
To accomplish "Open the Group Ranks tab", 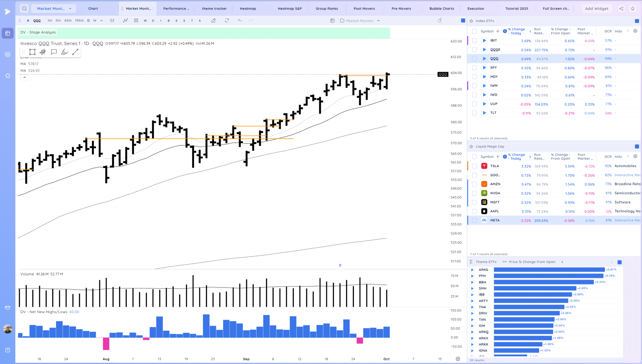I will click(327, 9).
